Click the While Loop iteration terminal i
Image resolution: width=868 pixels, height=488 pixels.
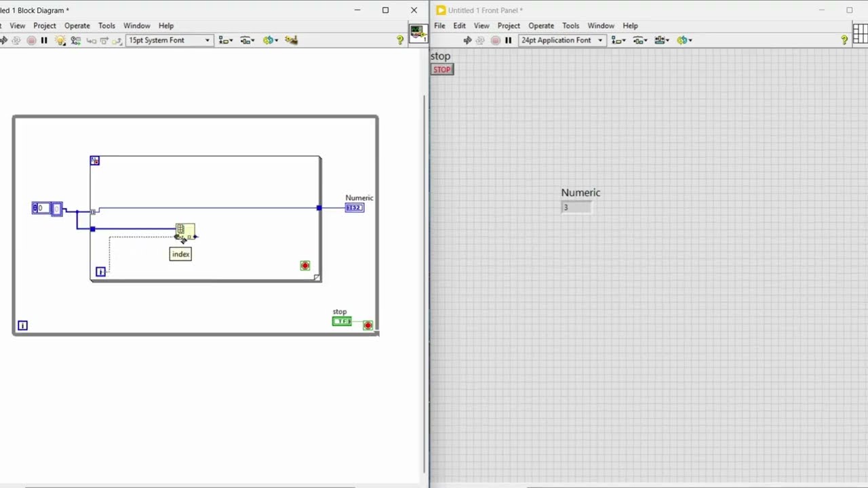(x=22, y=326)
